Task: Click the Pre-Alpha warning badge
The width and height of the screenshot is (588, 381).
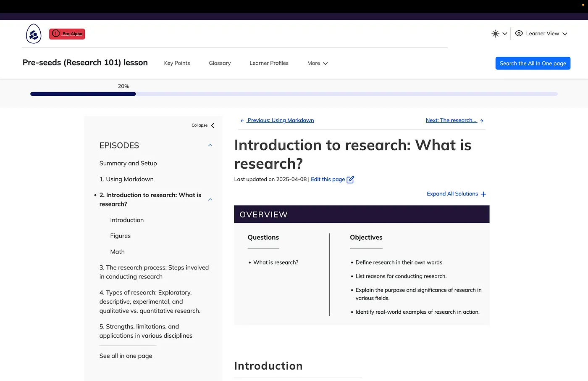Action: click(x=67, y=34)
